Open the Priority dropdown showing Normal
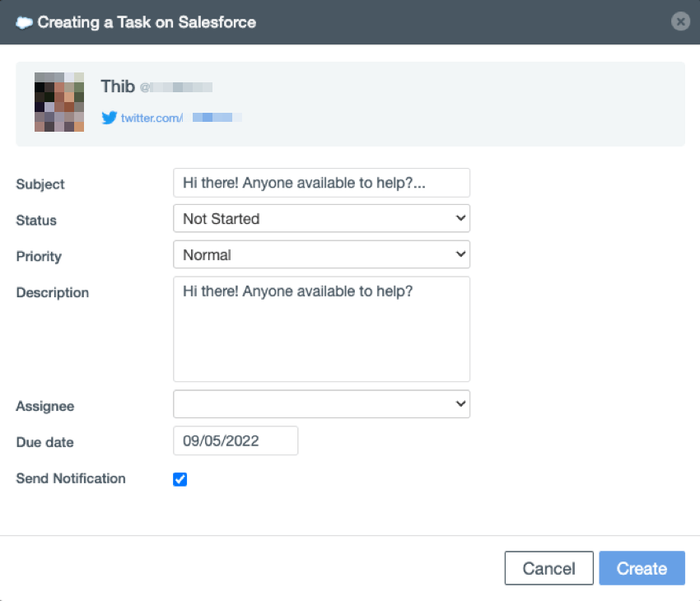The width and height of the screenshot is (700, 601). point(321,254)
